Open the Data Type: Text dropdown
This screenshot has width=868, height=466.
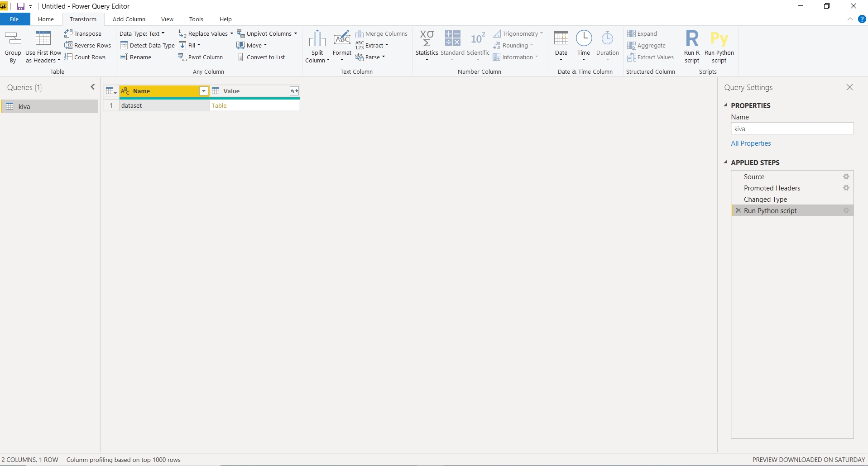[142, 33]
